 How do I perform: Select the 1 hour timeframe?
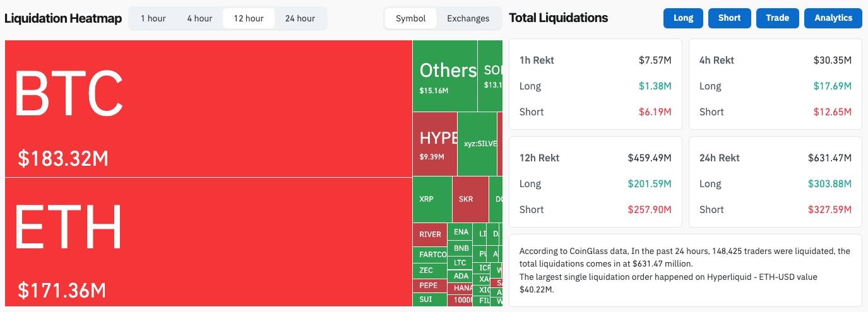coord(153,18)
